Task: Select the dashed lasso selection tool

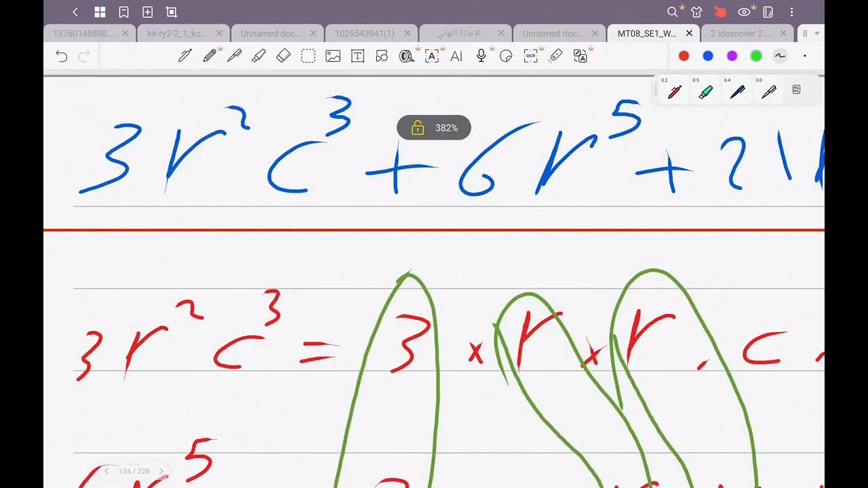Action: (x=308, y=56)
